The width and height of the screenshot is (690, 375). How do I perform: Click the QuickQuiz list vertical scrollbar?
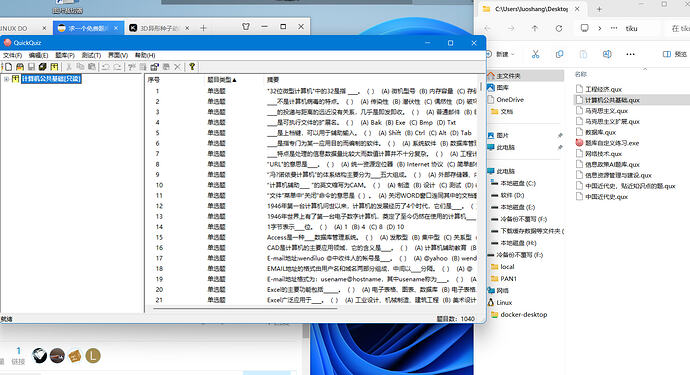click(x=481, y=86)
